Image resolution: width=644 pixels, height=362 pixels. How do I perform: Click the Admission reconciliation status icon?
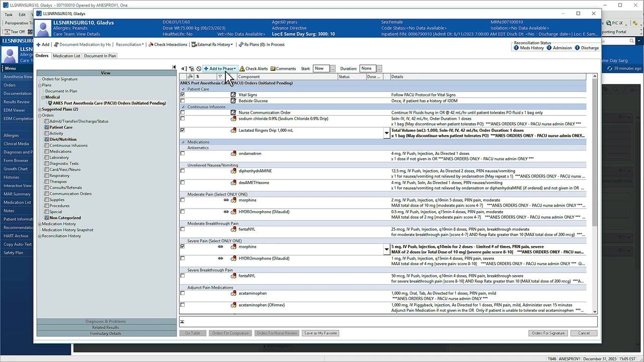tap(549, 48)
